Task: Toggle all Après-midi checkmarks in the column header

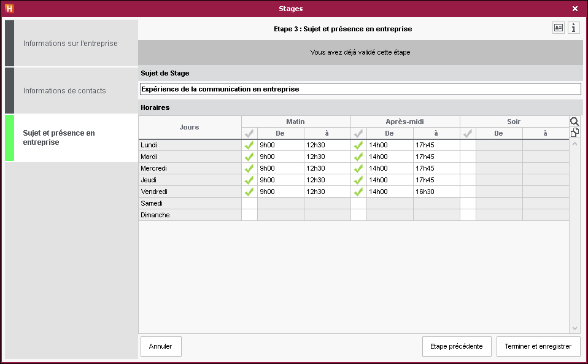Action: click(x=358, y=133)
